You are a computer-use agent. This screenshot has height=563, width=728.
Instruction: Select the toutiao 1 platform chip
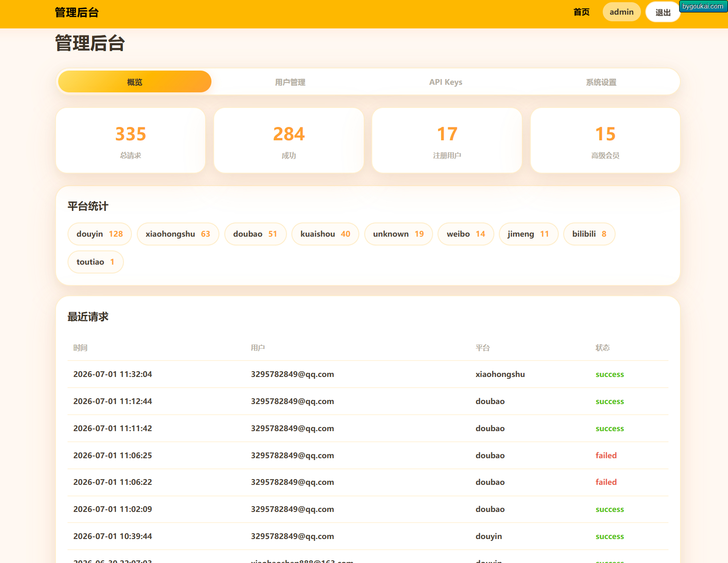[95, 262]
